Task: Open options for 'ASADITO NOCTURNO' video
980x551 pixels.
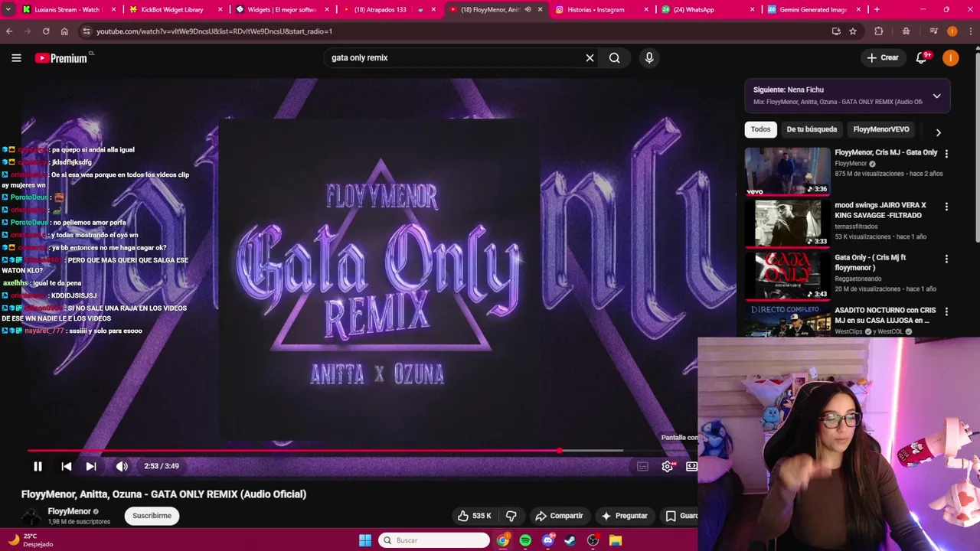Action: click(x=946, y=311)
